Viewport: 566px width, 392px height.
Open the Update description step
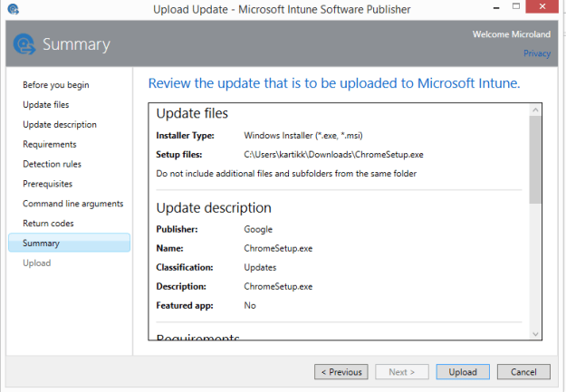(x=60, y=125)
